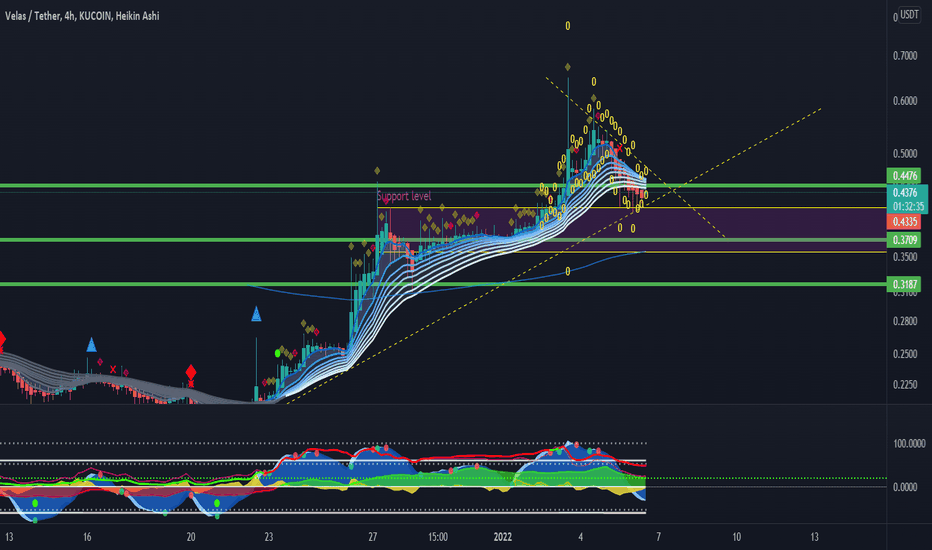
Task: Click the oscillator 0.0000 scale value
Action: click(x=905, y=487)
